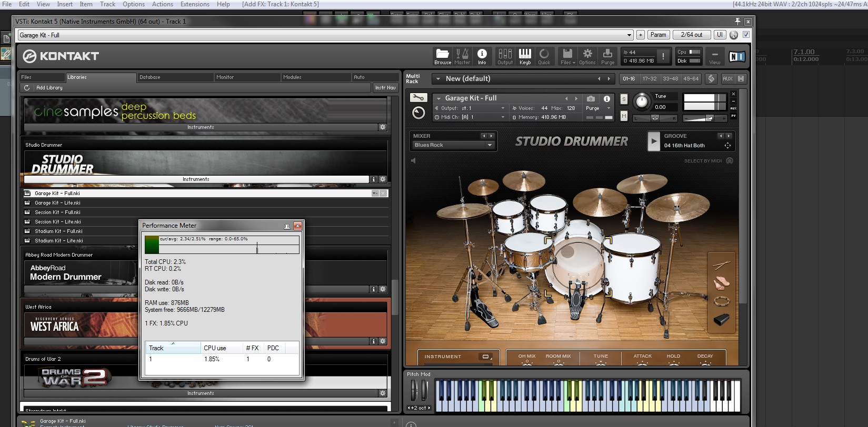
Task: Open the Extensions menu
Action: point(195,4)
